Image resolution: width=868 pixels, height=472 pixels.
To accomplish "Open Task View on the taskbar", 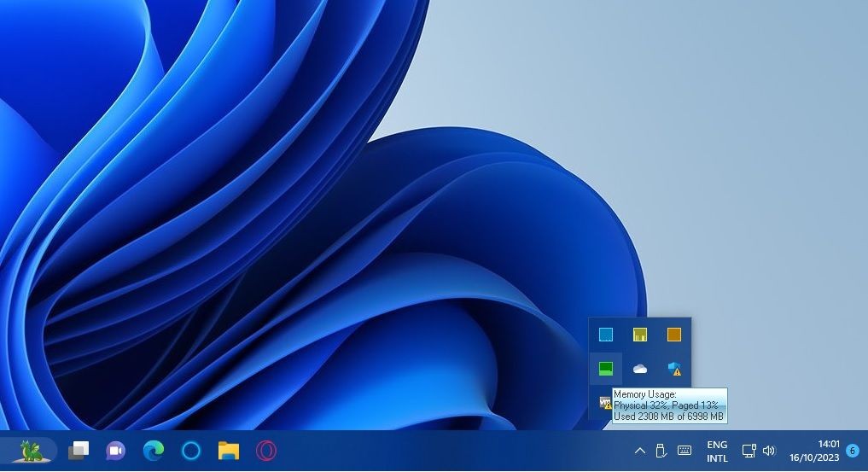I will point(79,451).
